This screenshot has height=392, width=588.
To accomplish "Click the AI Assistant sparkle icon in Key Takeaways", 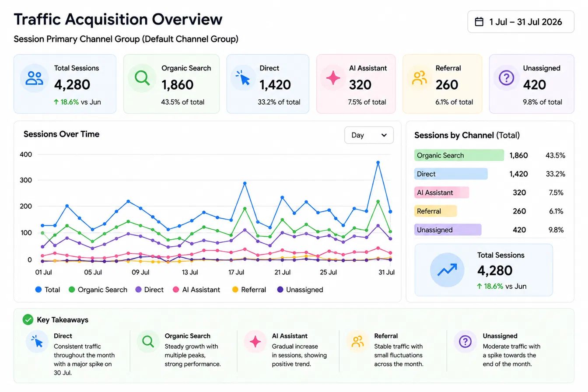I will pyautogui.click(x=255, y=342).
